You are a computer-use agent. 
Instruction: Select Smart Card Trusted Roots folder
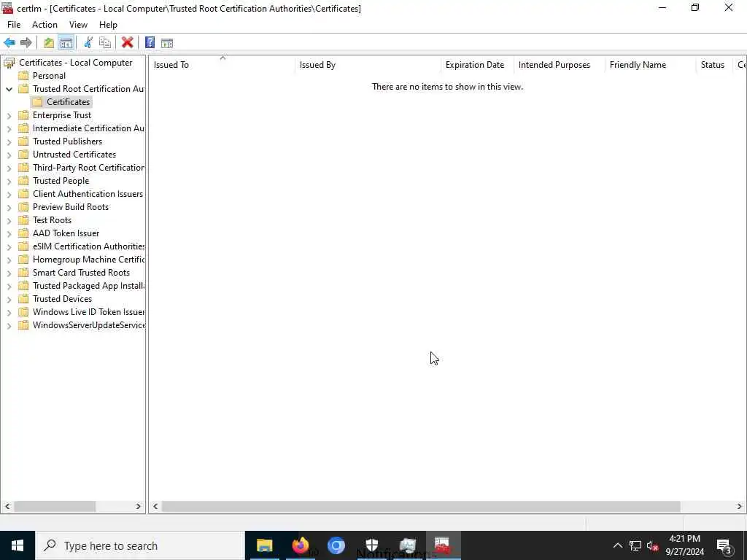pyautogui.click(x=81, y=273)
